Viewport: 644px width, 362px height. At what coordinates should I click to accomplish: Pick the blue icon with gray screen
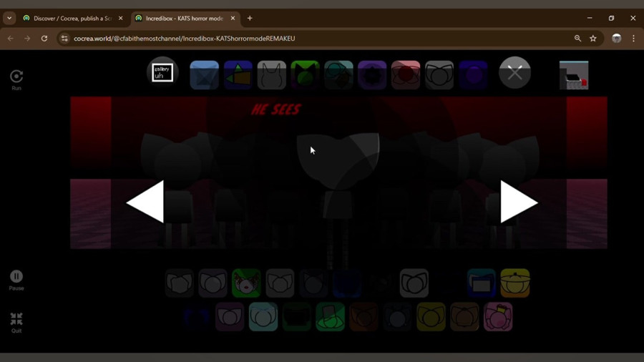[x=482, y=283]
